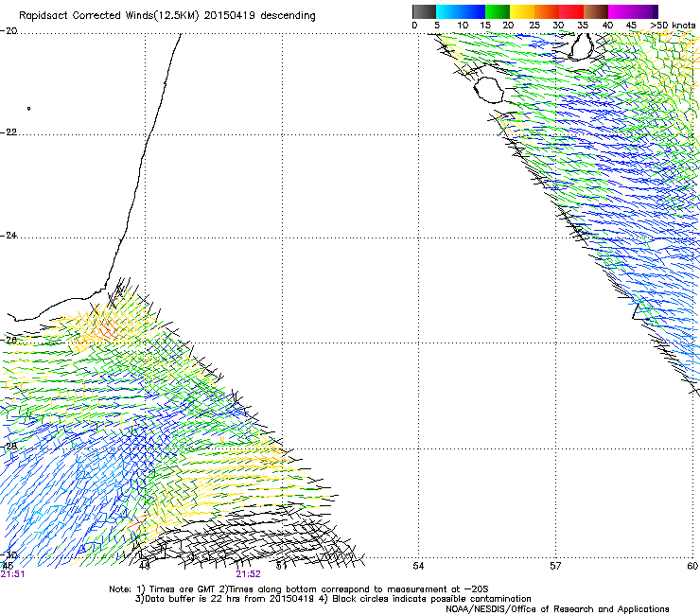Click the -20 latitude axis label
Image resolution: width=700 pixels, height=615 pixels.
click(x=9, y=31)
